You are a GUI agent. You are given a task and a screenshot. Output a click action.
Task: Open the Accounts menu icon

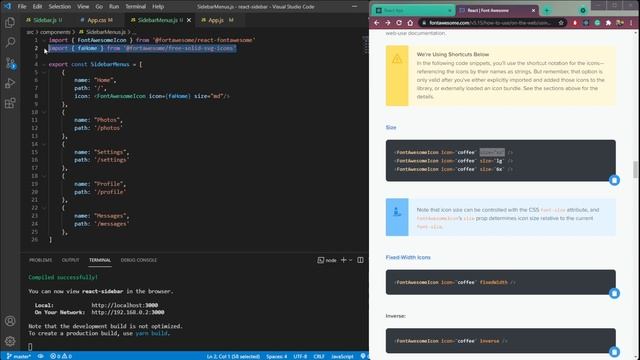pos(10,321)
